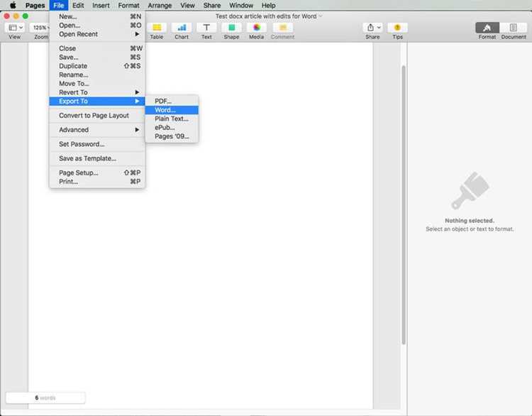This screenshot has height=416, width=532.
Task: Open the Window menu
Action: (x=241, y=6)
